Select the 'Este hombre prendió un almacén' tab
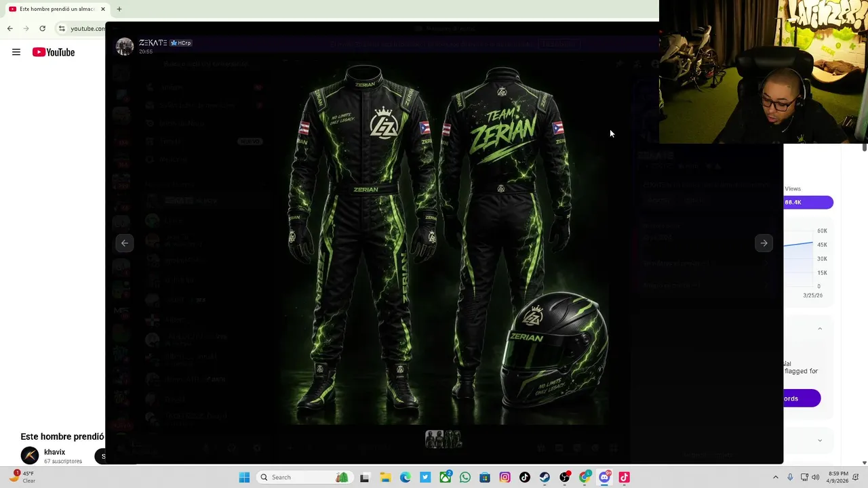The image size is (868, 488). pyautogui.click(x=57, y=9)
